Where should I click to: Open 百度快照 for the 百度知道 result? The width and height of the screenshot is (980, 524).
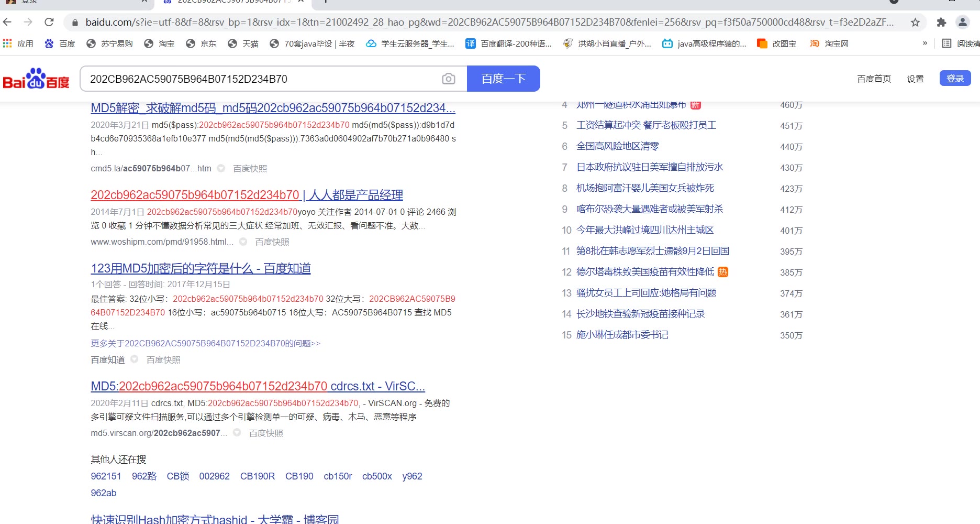pyautogui.click(x=163, y=359)
